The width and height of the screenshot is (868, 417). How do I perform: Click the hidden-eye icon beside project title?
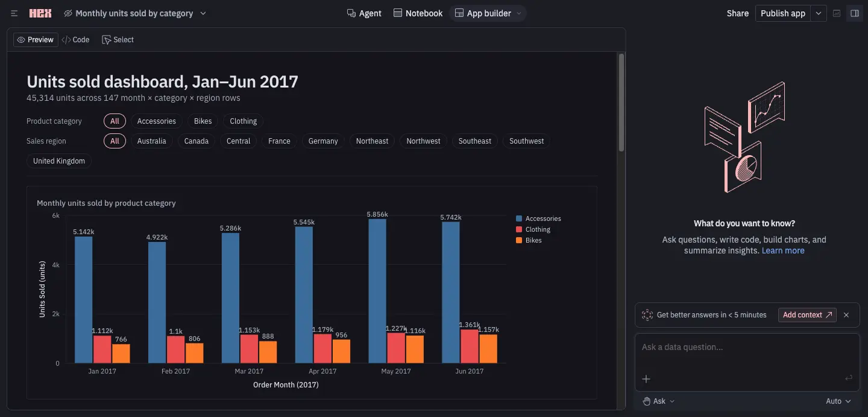tap(68, 13)
